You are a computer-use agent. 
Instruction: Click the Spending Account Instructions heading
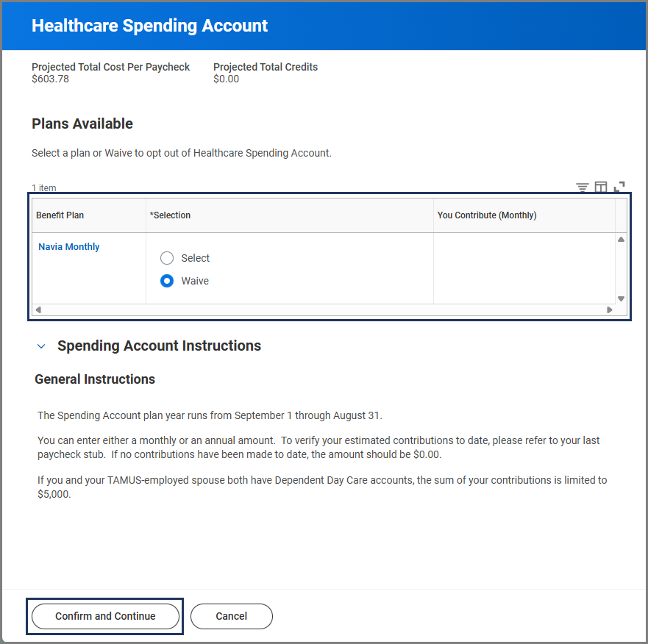159,346
